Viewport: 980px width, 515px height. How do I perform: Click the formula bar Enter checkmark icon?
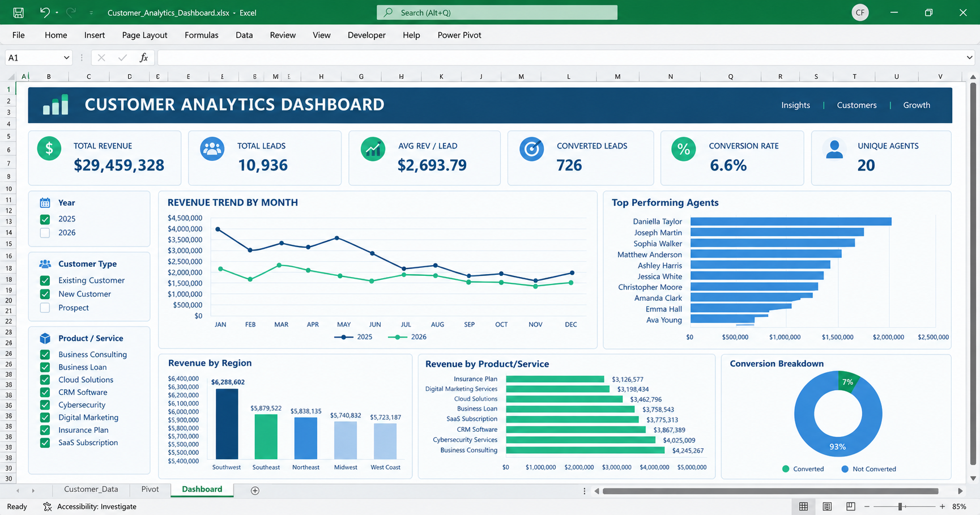(x=122, y=57)
